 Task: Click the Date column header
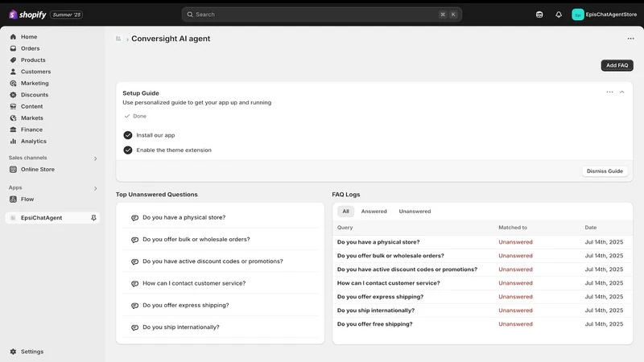pyautogui.click(x=591, y=228)
